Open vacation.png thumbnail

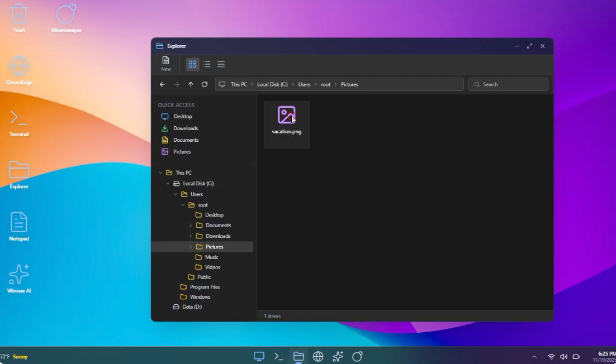(286, 124)
